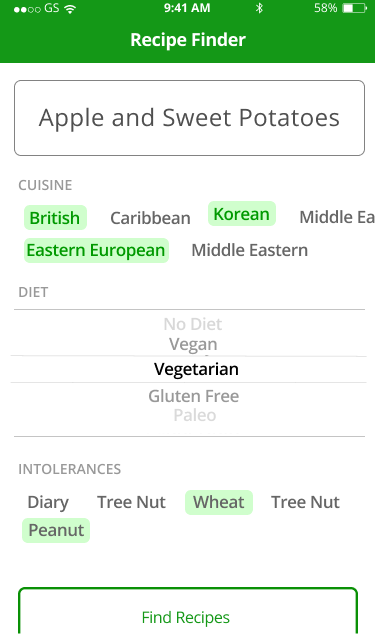The image size is (376, 644).
Task: Tap the Wi-Fi status icon
Action: pyautogui.click(x=70, y=8)
